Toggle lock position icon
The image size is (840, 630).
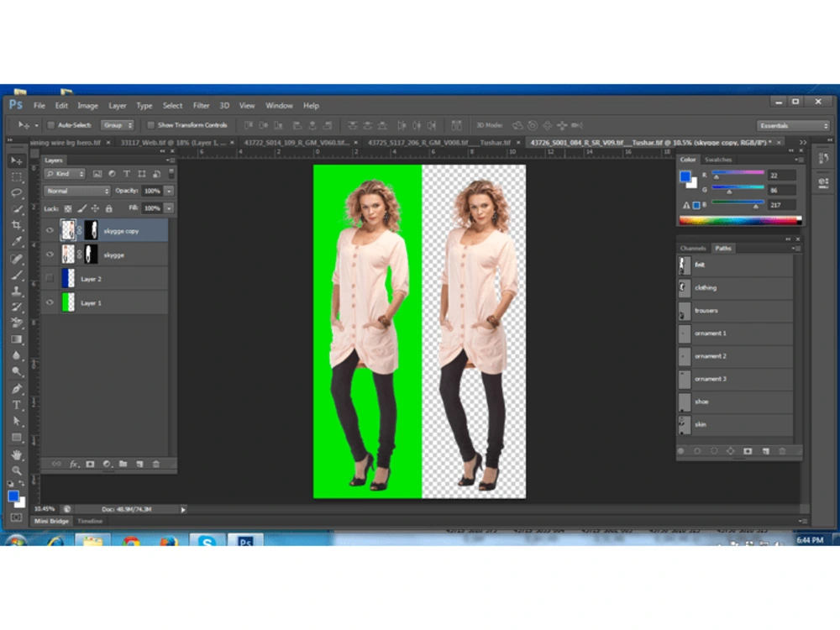[x=96, y=208]
